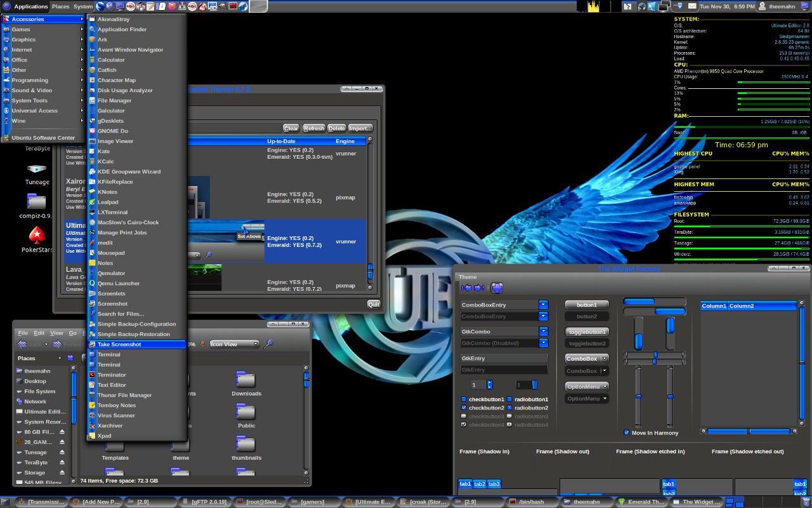Viewport: 812px width, 508px height.
Task: Increase the enabled spin button value
Action: click(x=490, y=383)
